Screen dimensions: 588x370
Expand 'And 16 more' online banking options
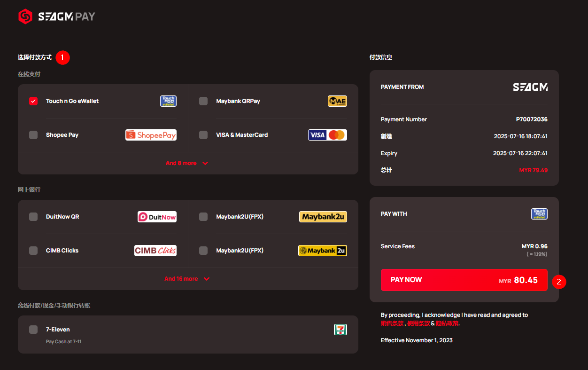click(x=187, y=279)
